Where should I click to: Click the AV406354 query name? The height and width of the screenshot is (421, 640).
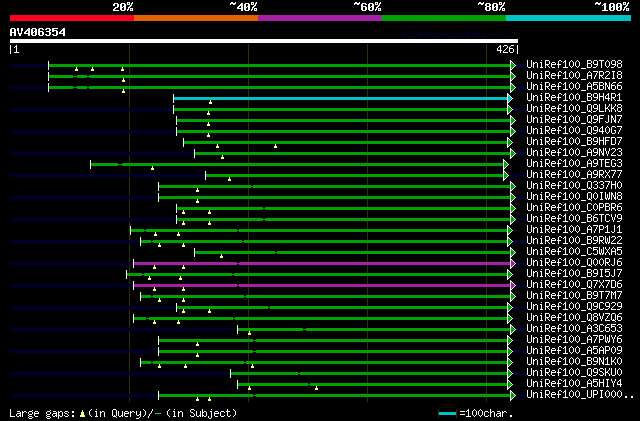tap(38, 32)
